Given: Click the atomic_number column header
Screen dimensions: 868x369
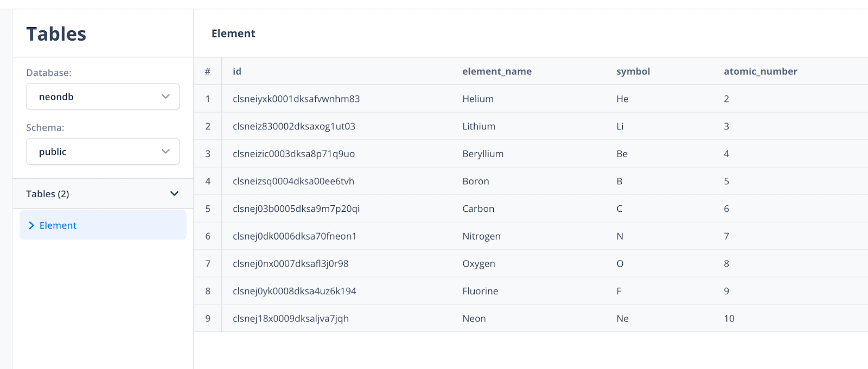Looking at the screenshot, I should pos(760,72).
